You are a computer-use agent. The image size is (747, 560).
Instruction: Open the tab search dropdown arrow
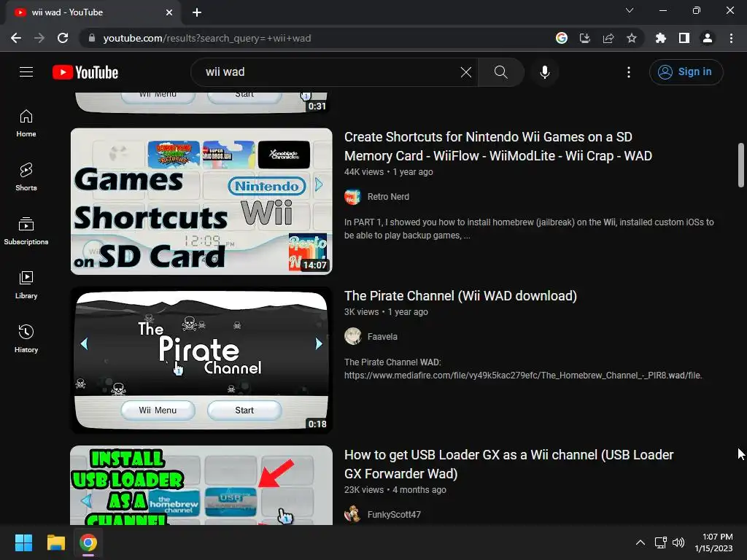pyautogui.click(x=630, y=10)
